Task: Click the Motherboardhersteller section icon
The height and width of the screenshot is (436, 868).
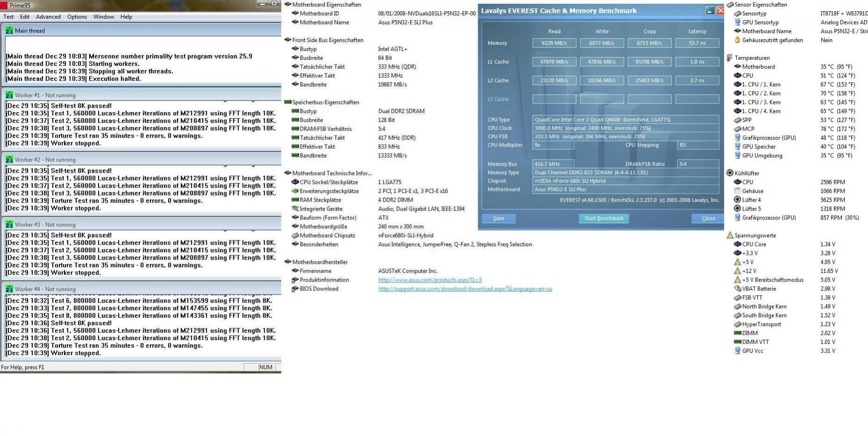Action: pos(287,262)
